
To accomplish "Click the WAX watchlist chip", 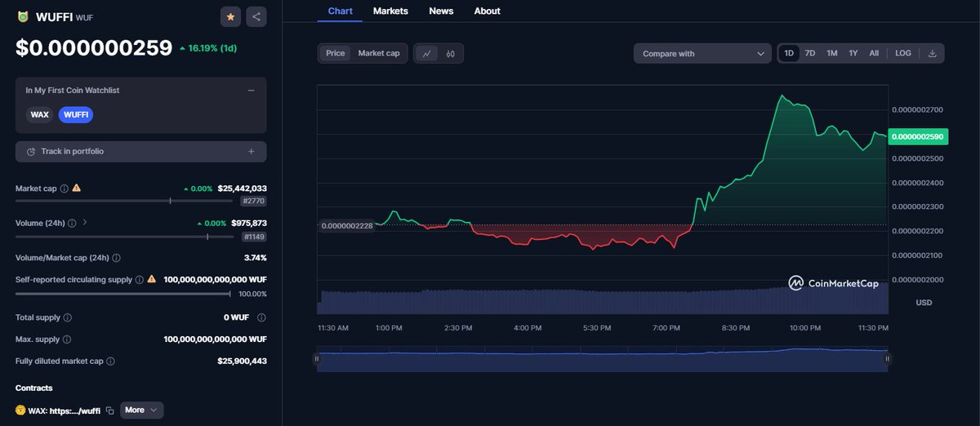I will (x=40, y=114).
